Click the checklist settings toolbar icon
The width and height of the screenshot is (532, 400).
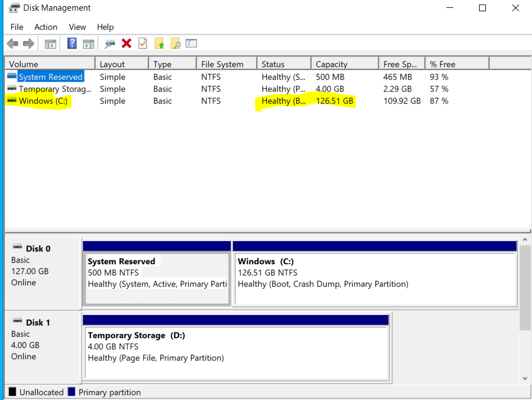tap(191, 43)
